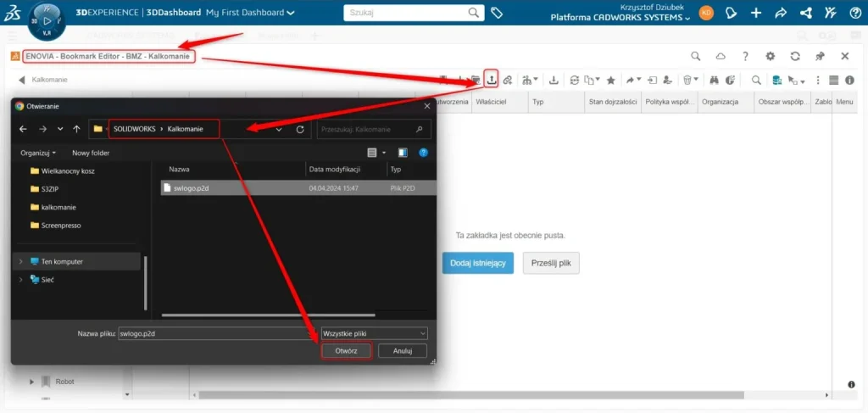Click the Nazwa pliku input field

[x=214, y=334]
